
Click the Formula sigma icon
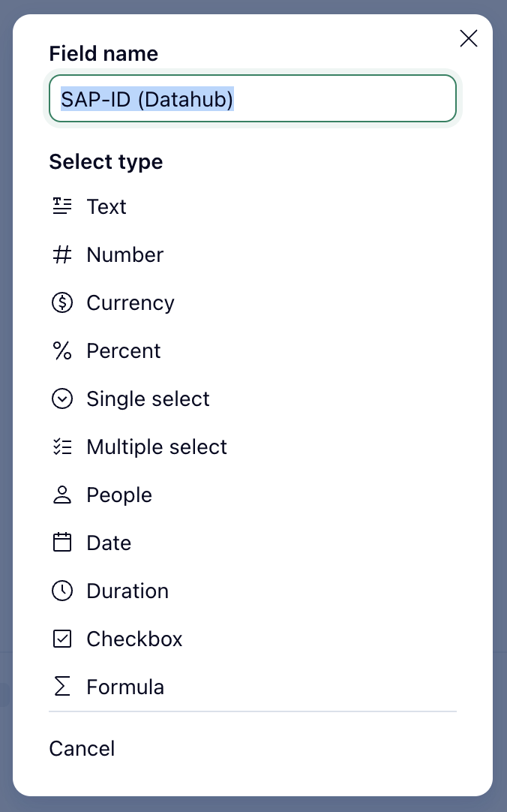tap(62, 687)
